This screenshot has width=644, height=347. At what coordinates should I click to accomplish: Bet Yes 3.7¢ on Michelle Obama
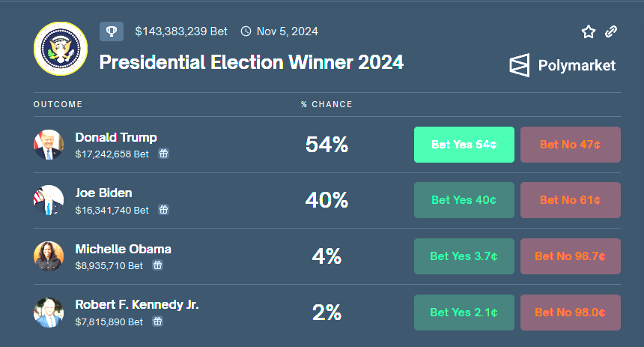coord(464,256)
